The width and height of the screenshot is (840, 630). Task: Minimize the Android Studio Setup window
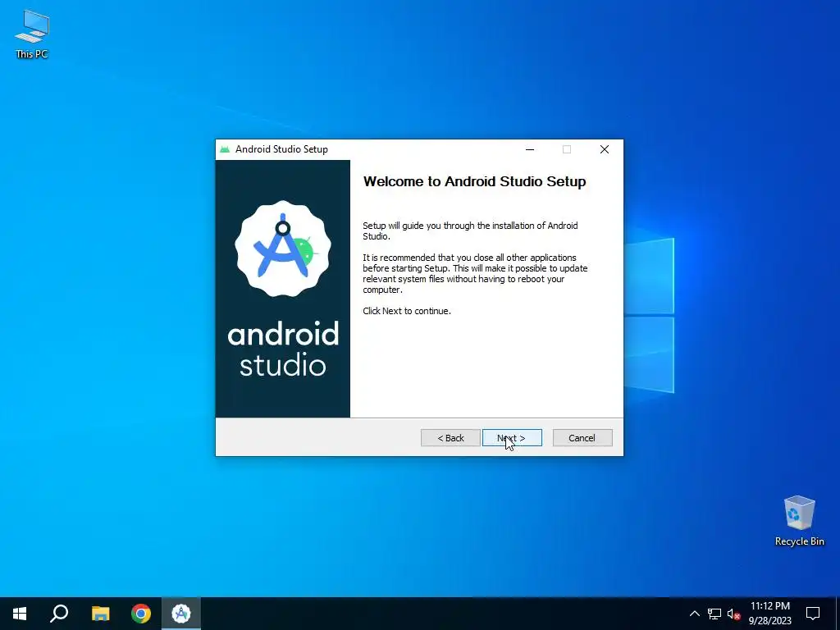(530, 149)
